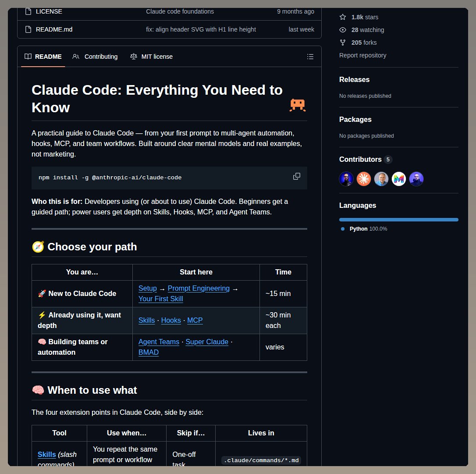Open the Packages section heading

pyautogui.click(x=355, y=119)
